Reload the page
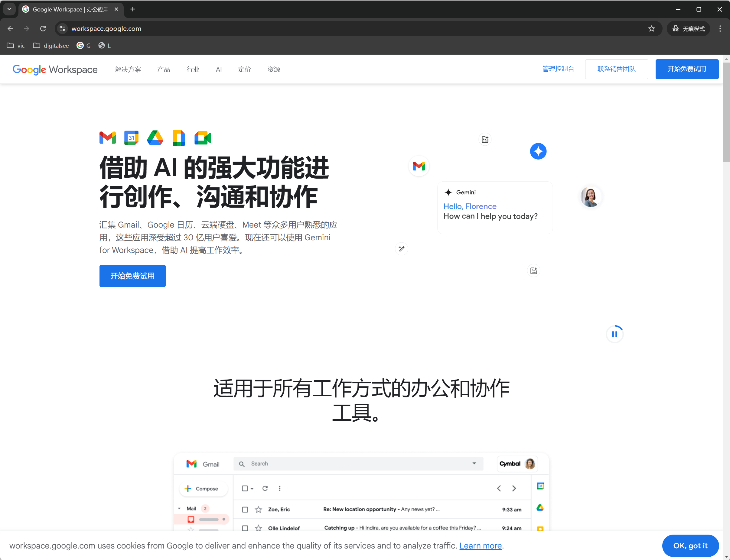This screenshot has width=730, height=560. coord(43,29)
